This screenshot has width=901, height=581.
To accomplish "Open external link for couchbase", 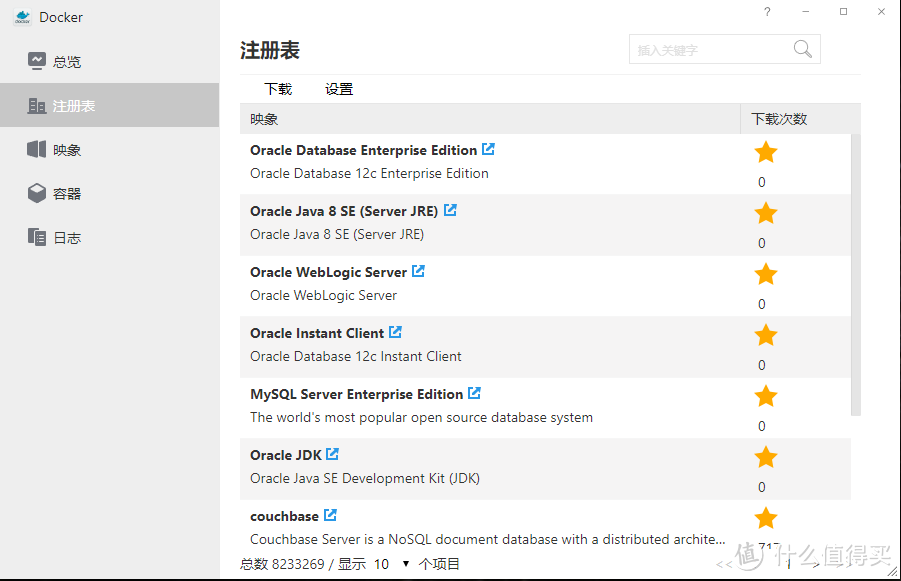I will click(330, 515).
